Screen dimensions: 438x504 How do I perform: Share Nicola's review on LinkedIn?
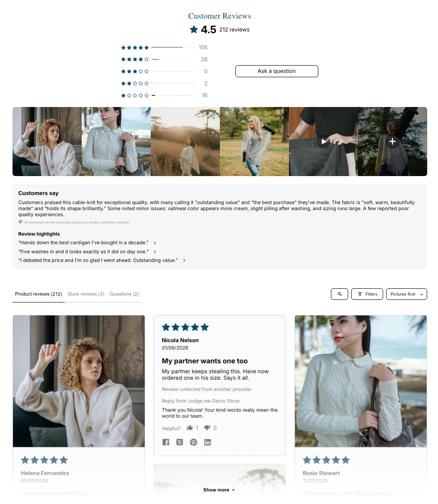click(207, 442)
